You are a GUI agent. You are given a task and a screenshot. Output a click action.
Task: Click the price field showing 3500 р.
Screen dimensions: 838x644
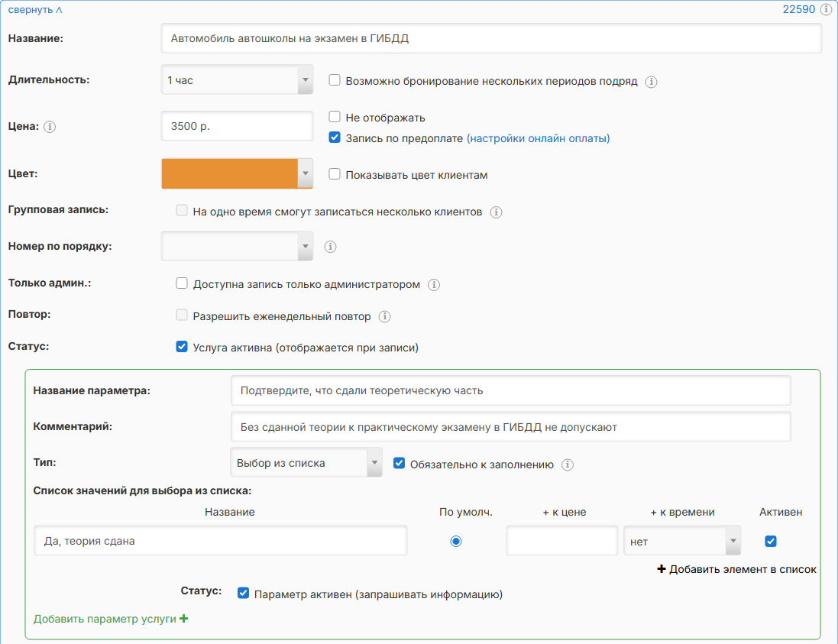tap(237, 126)
